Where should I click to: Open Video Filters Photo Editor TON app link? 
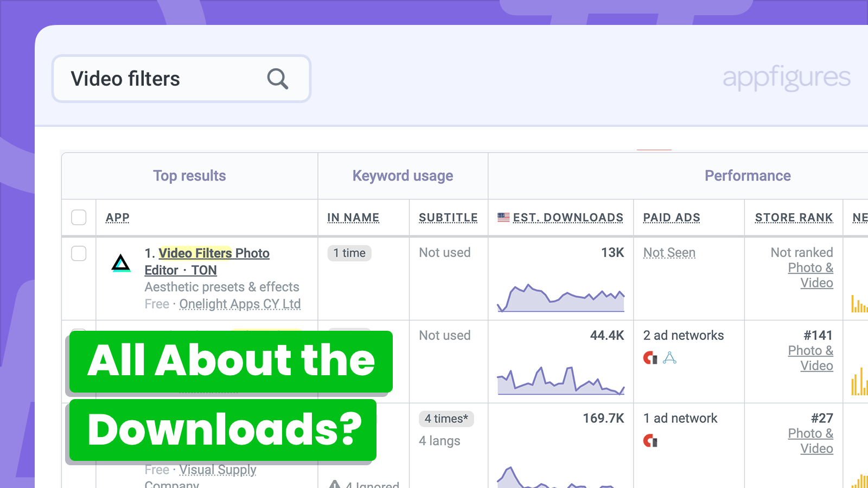click(207, 261)
